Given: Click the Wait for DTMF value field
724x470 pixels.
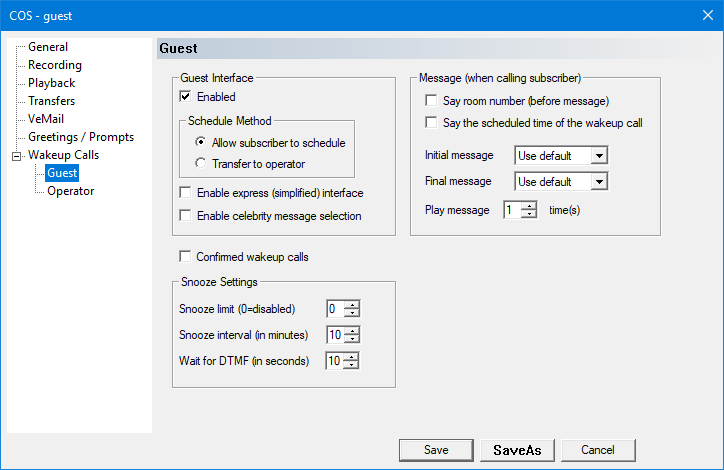Looking at the screenshot, I should pos(334,360).
